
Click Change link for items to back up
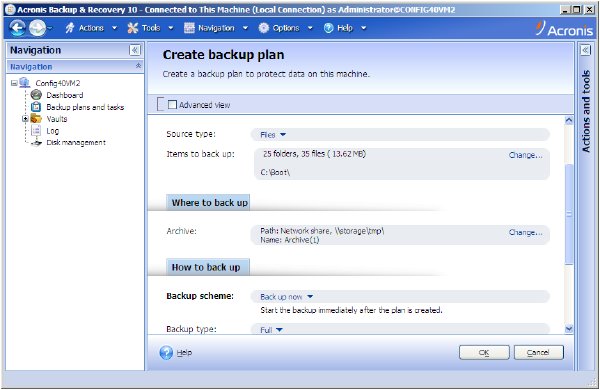coord(525,155)
